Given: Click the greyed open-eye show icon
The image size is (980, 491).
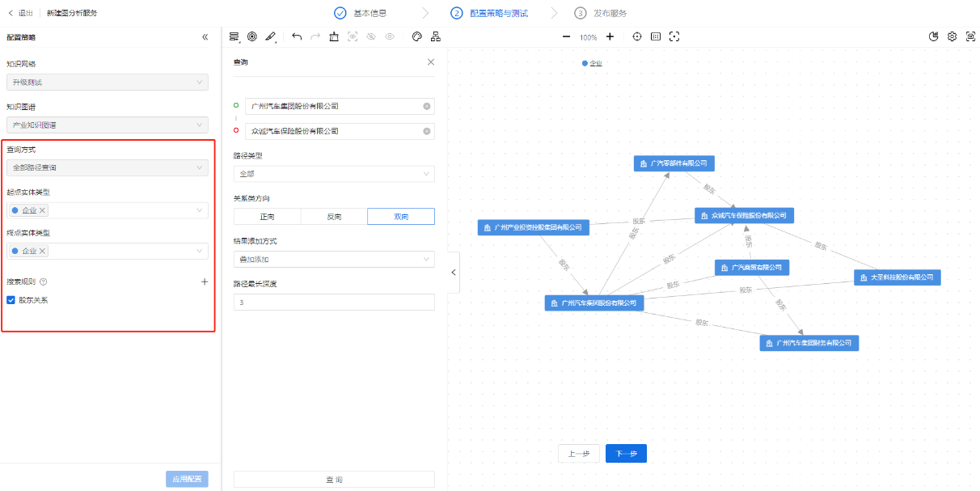Looking at the screenshot, I should pos(390,36).
